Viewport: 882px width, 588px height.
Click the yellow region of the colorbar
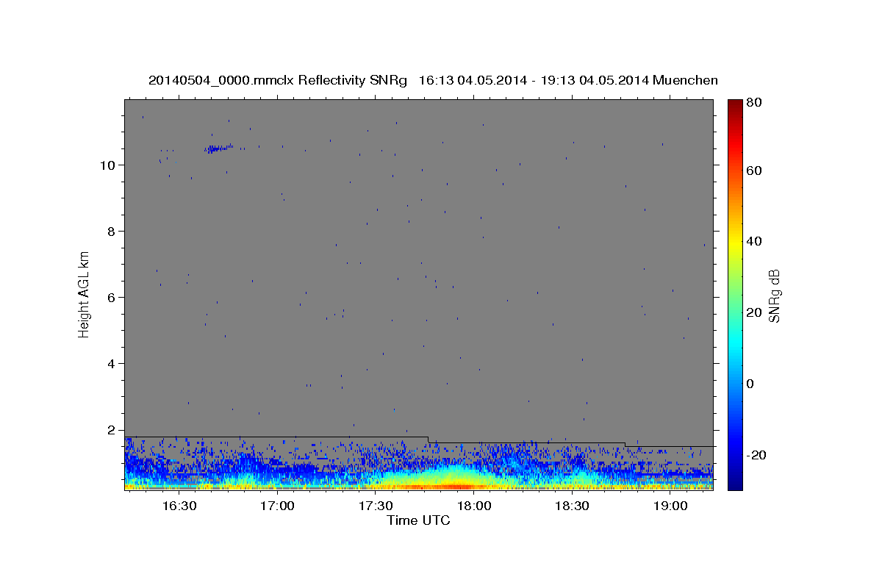pyautogui.click(x=735, y=244)
